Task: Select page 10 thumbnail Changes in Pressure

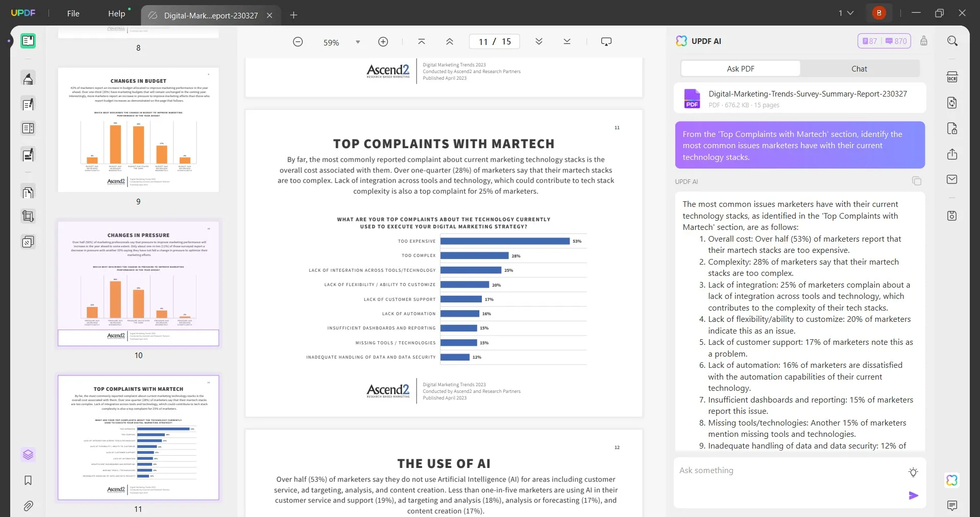Action: point(138,284)
